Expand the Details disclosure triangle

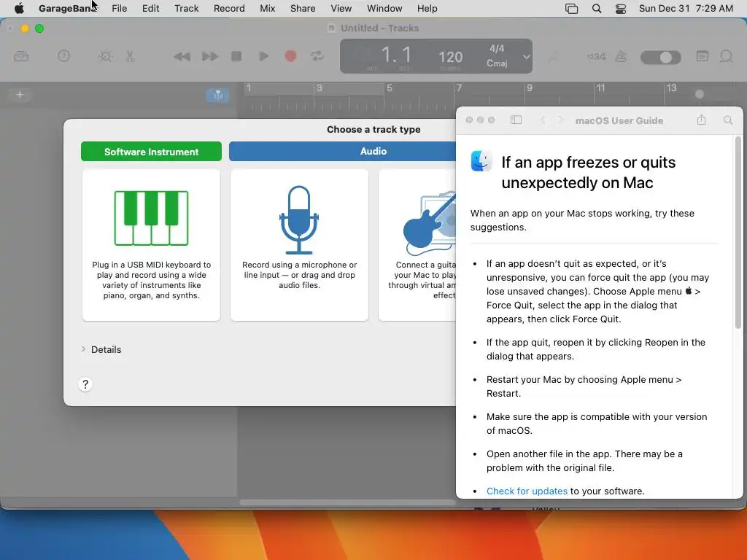pyautogui.click(x=83, y=349)
